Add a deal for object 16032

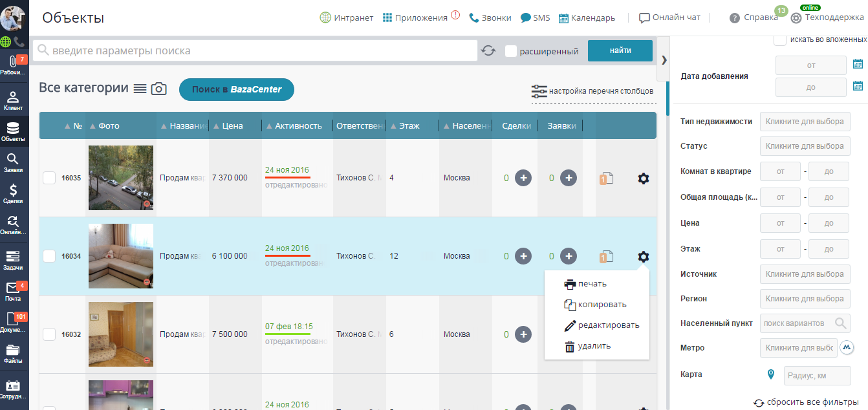coord(523,334)
